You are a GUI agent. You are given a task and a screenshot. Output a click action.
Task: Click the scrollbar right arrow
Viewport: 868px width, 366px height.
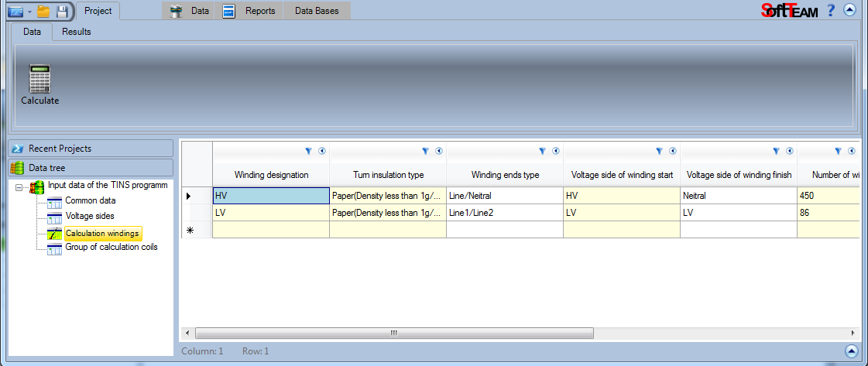pos(852,333)
